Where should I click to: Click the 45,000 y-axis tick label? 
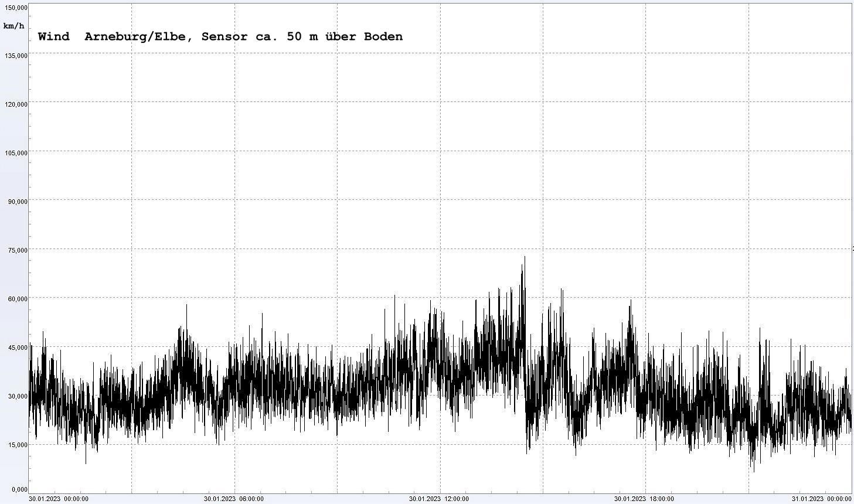tap(17, 348)
